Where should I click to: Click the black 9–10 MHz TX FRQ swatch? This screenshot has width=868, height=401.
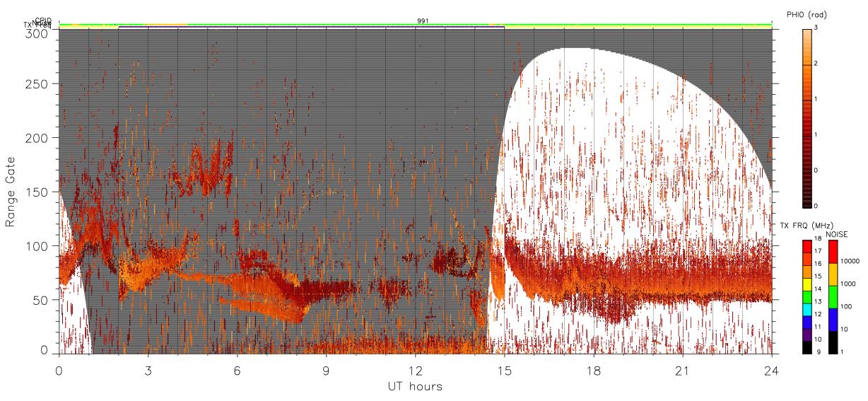pyautogui.click(x=807, y=347)
